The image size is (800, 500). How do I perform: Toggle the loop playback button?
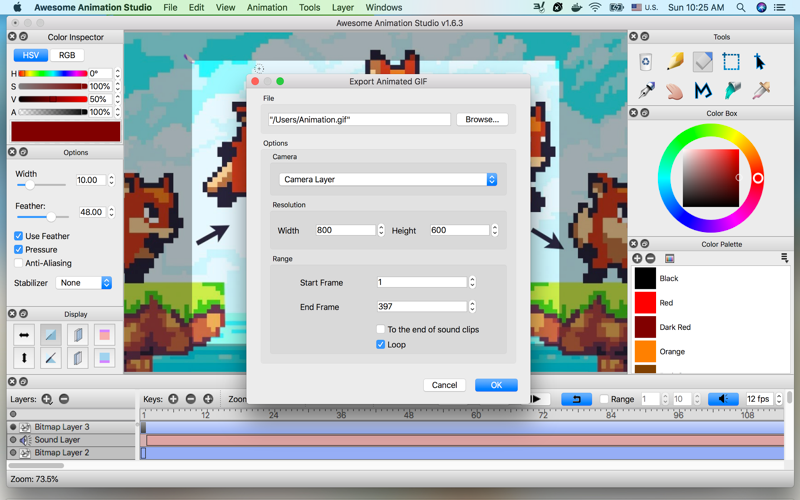577,399
